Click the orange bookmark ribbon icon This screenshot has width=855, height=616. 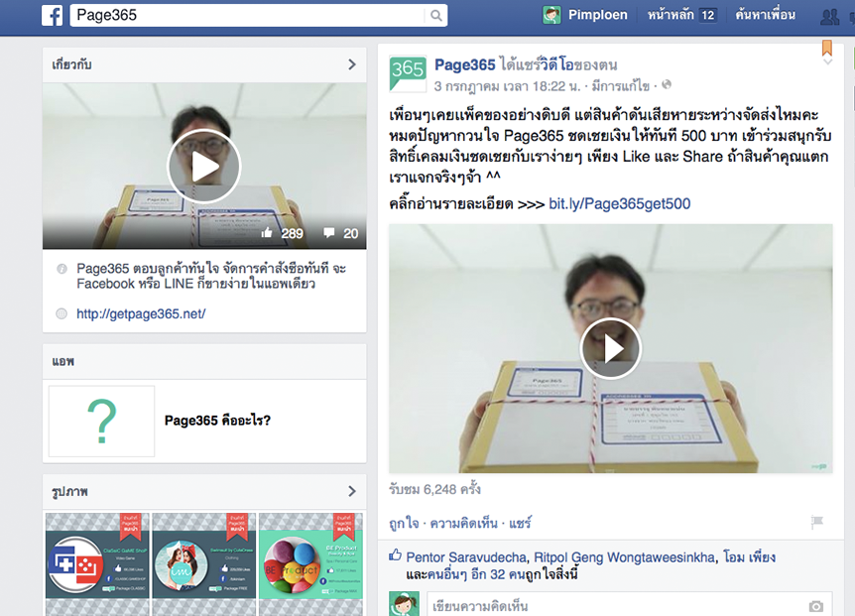coord(826,48)
